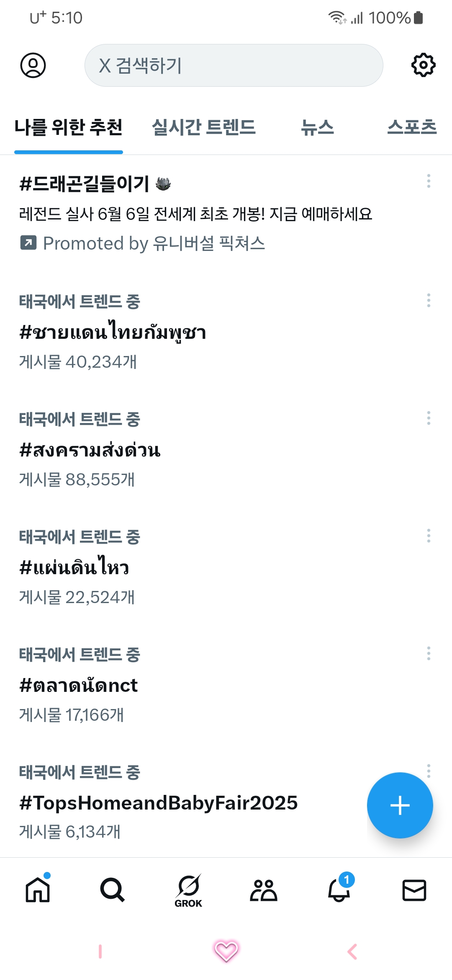Open notifications bell icon

point(339,890)
